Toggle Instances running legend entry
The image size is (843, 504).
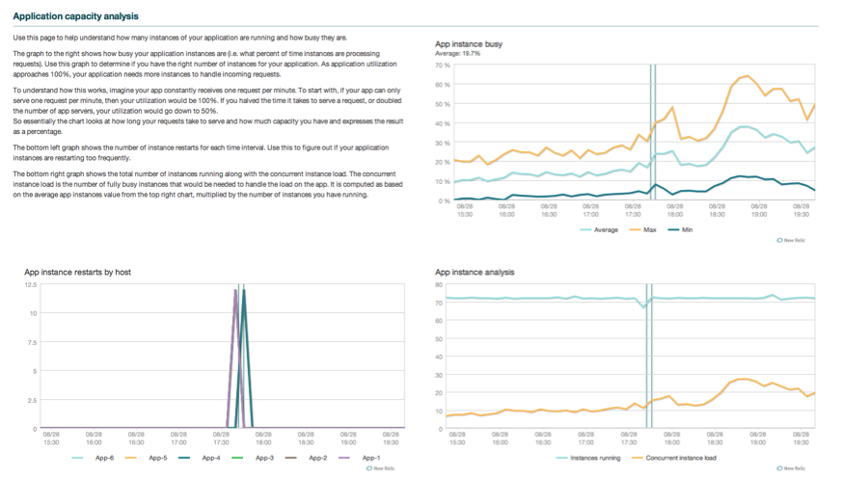[588, 458]
